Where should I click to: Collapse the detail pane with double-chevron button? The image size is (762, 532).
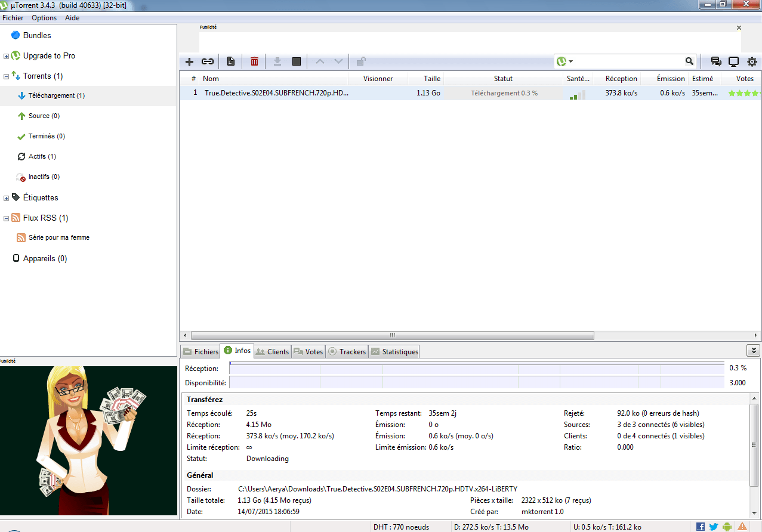coord(753,351)
